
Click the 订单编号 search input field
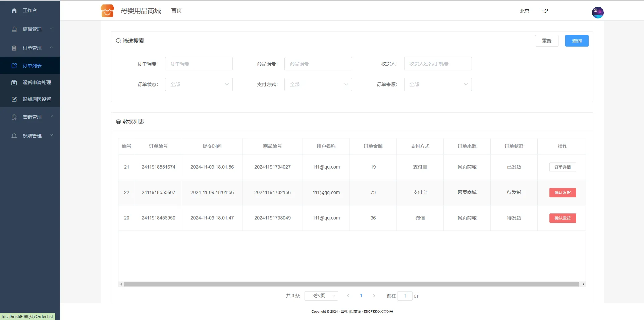click(x=199, y=64)
